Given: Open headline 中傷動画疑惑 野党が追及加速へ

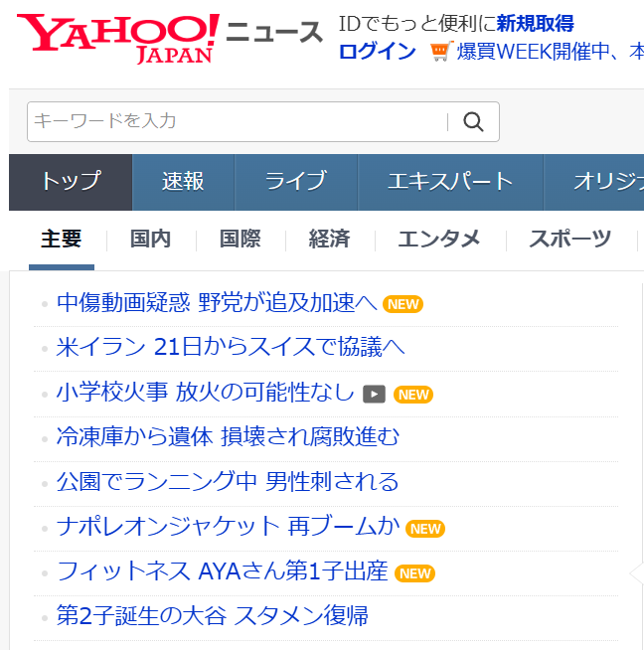Looking at the screenshot, I should point(217,302).
